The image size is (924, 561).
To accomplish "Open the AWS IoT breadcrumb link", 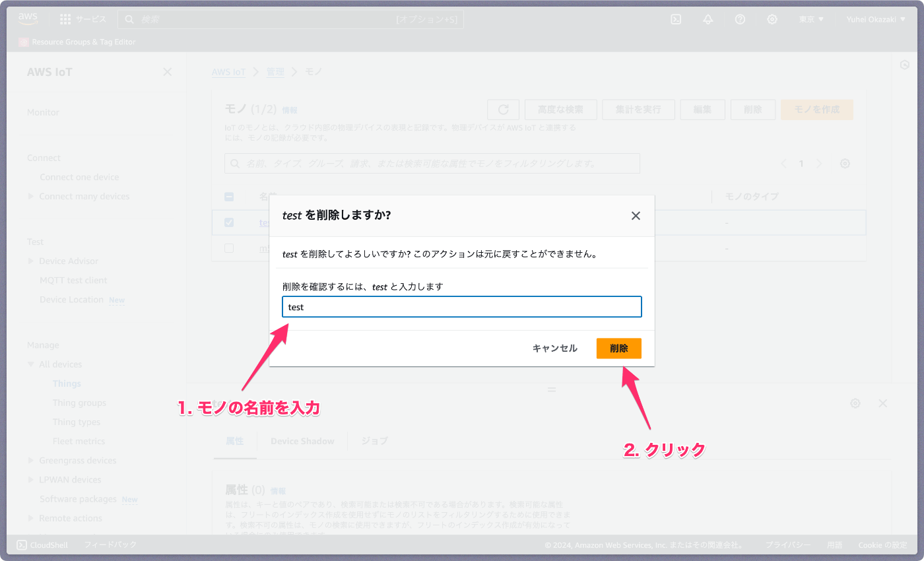I will point(228,72).
